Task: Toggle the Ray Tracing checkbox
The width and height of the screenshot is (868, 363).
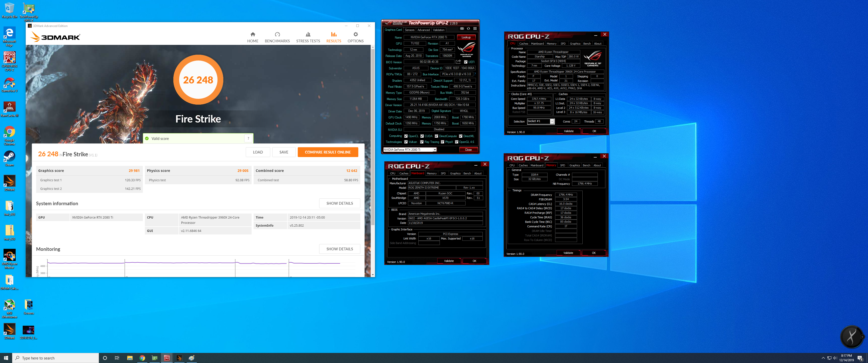Action: [x=422, y=142]
